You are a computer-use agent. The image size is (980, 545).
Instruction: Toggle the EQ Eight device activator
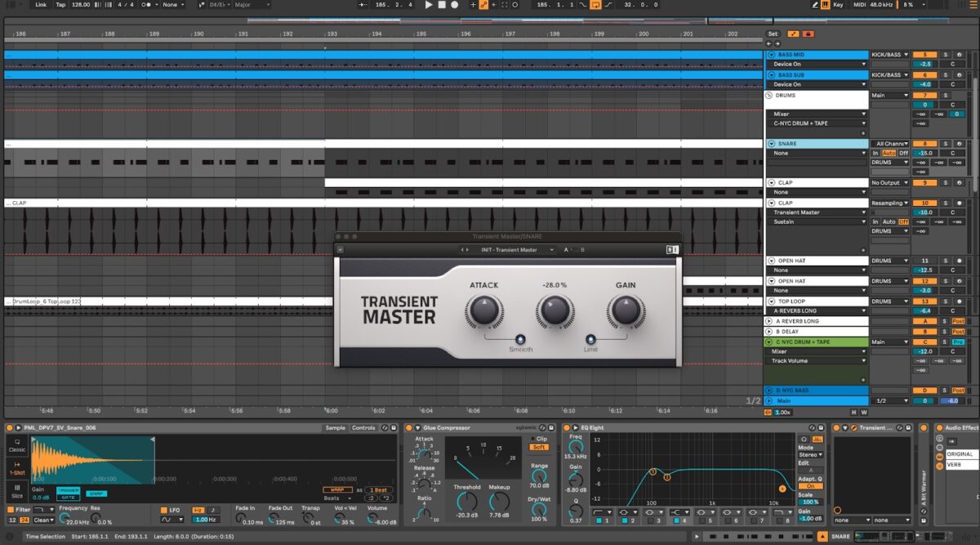[566, 427]
